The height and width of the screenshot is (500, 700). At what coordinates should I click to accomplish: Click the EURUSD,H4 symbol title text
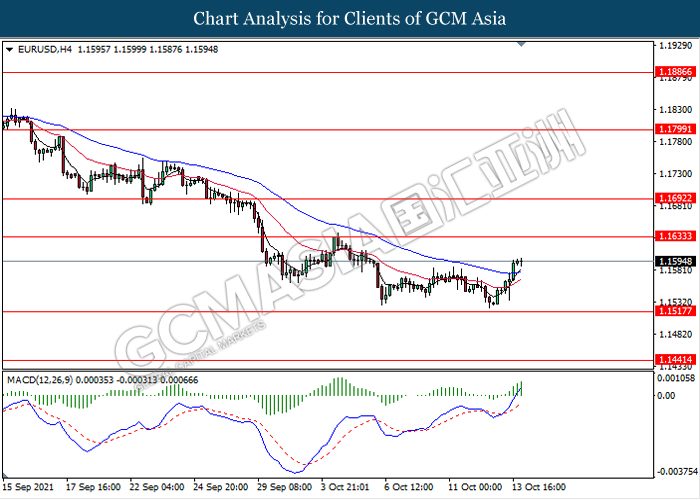(x=45, y=50)
